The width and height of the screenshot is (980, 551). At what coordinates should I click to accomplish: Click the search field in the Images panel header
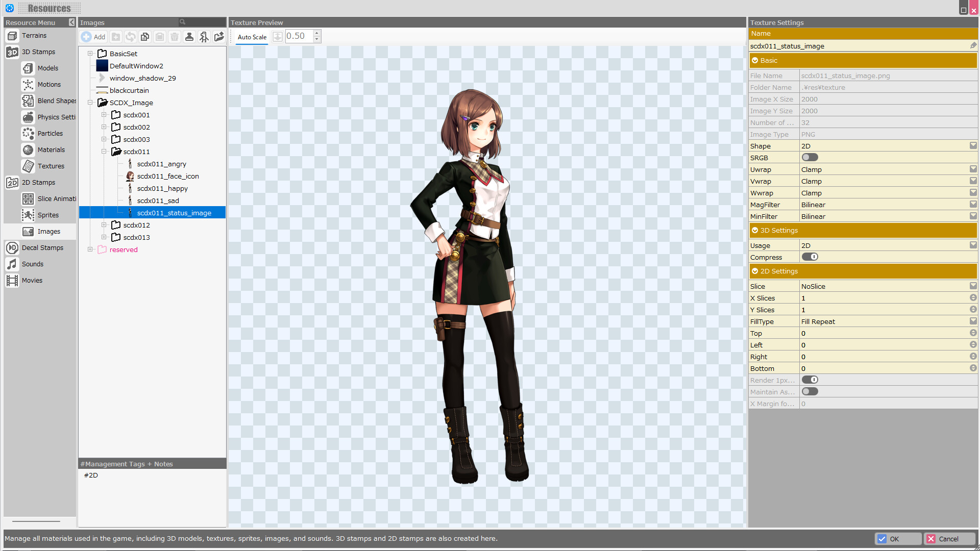(202, 22)
